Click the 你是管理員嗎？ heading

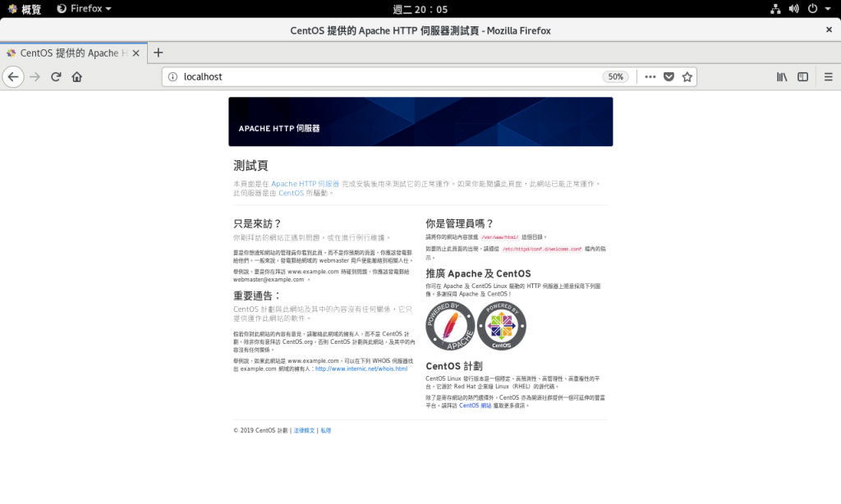[460, 223]
